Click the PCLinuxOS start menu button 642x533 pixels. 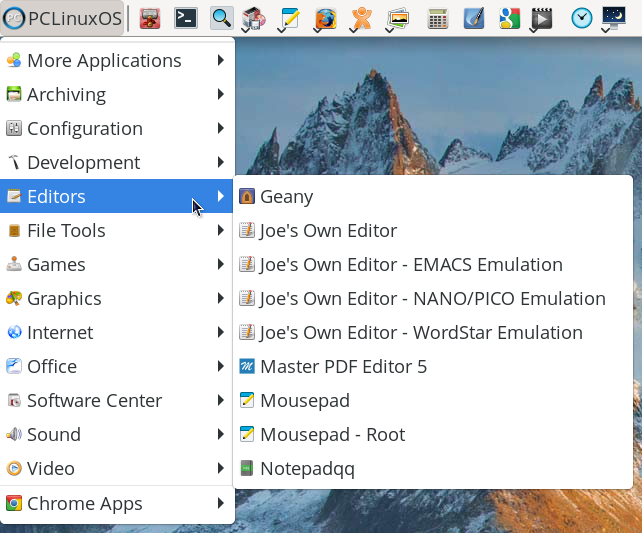(x=63, y=18)
